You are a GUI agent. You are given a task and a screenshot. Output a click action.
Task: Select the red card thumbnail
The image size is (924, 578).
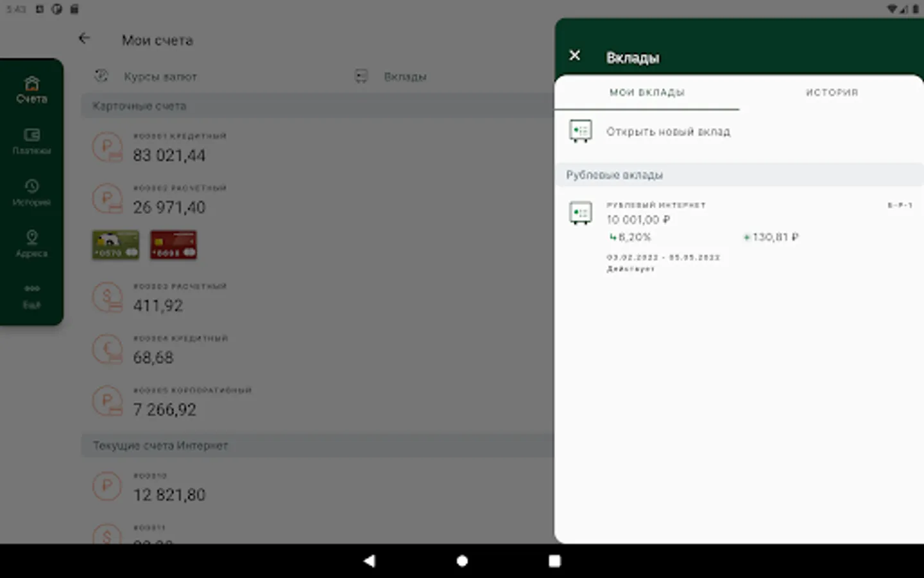pos(173,245)
